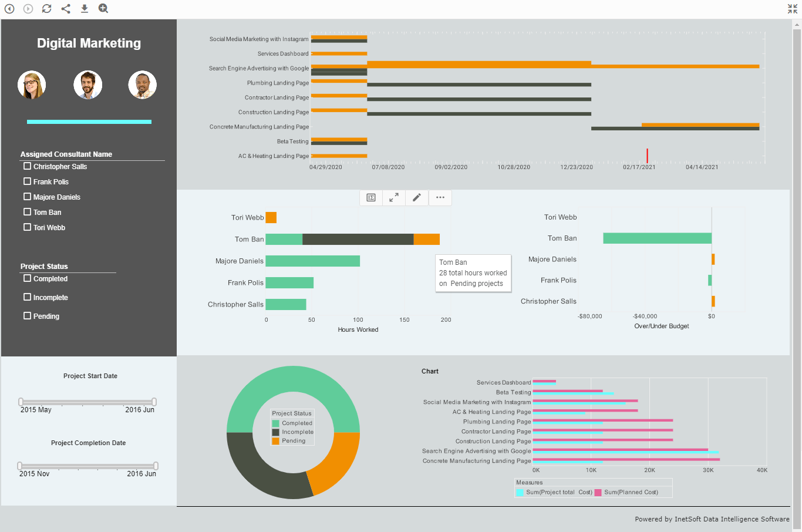Click the Project Start Date left slider handle

click(x=21, y=402)
